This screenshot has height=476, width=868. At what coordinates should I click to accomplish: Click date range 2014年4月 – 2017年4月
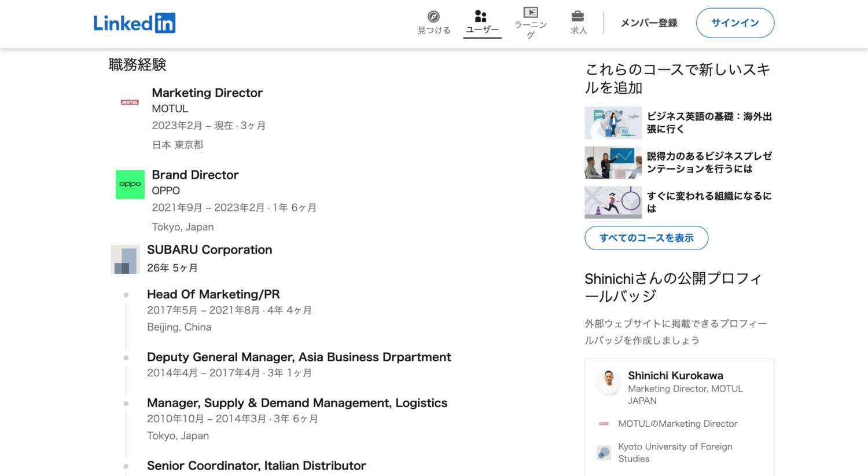[203, 373]
